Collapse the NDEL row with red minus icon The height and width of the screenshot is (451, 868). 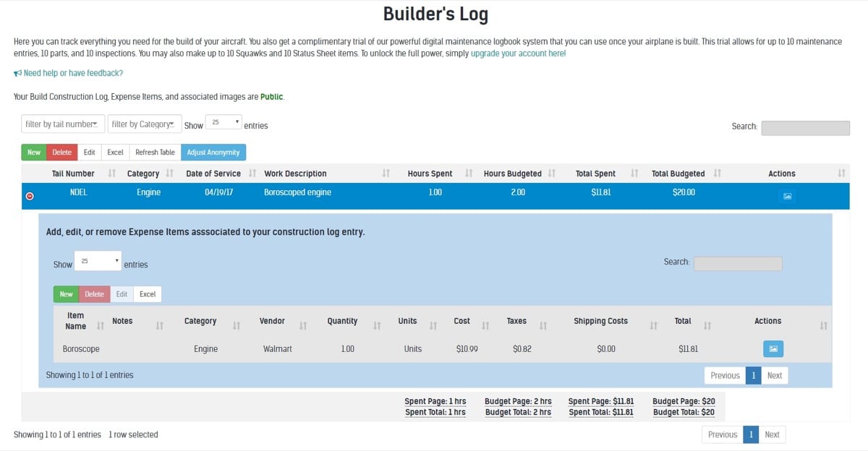pyautogui.click(x=30, y=196)
